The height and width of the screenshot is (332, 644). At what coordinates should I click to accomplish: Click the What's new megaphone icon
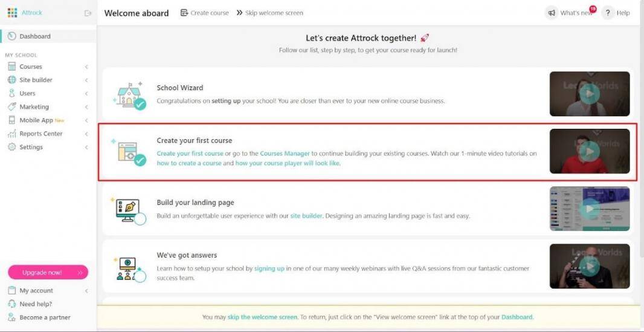coord(552,13)
